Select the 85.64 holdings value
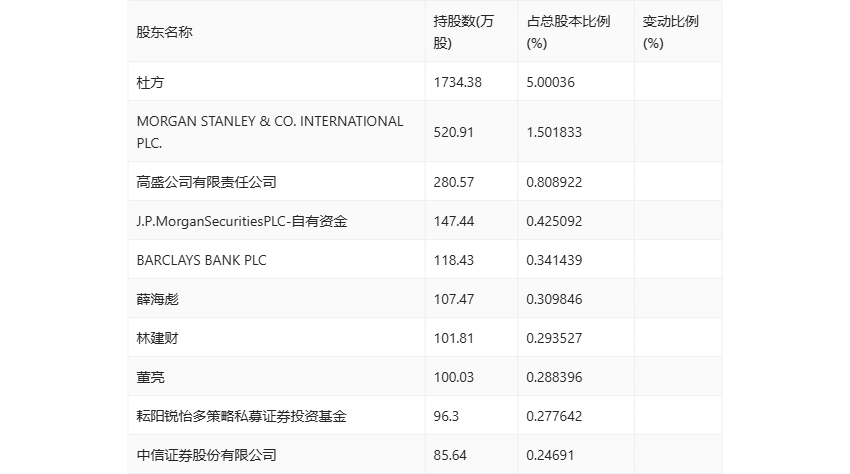The image size is (850, 474). [450, 456]
